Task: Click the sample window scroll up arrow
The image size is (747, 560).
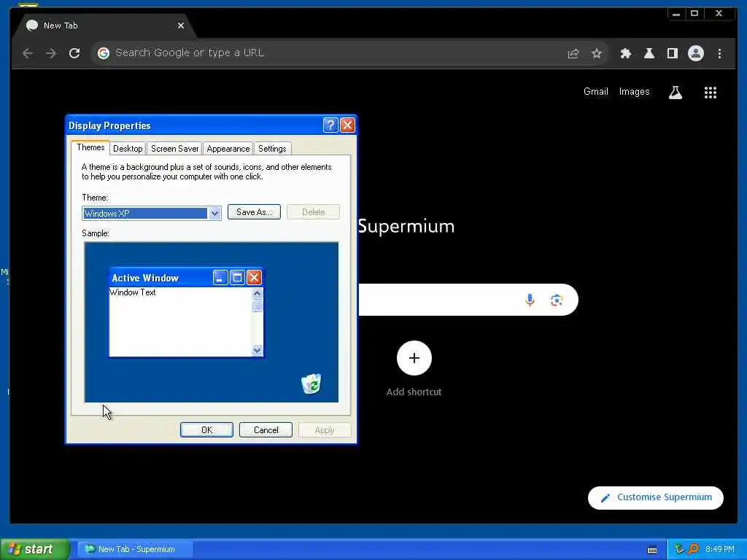Action: (x=258, y=293)
